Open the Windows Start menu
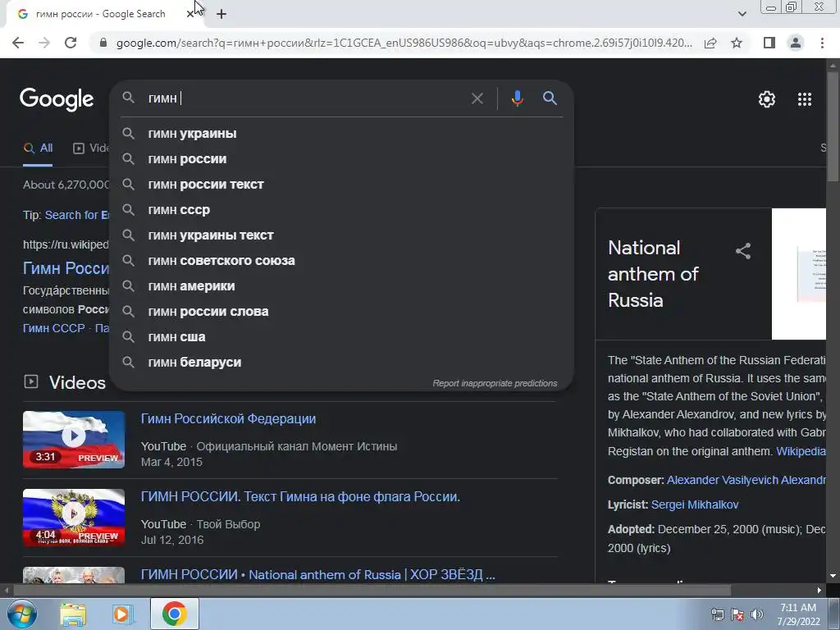Screen dimensions: 840x630 tap(22, 614)
